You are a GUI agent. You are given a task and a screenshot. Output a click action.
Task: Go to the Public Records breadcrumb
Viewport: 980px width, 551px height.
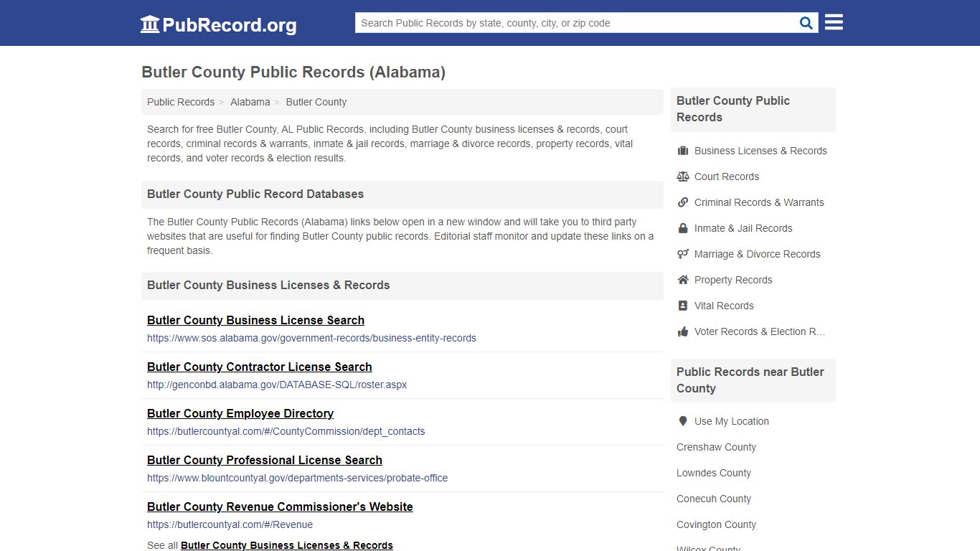181,102
